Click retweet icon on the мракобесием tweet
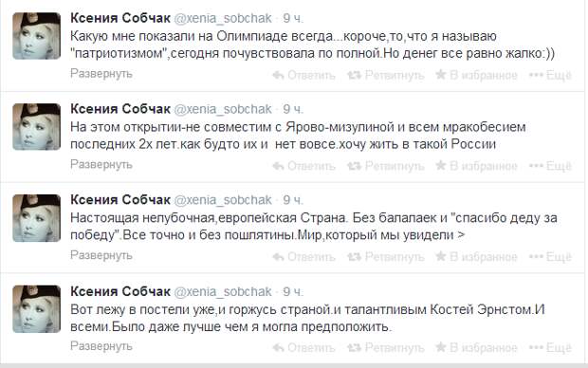 [x=354, y=166]
